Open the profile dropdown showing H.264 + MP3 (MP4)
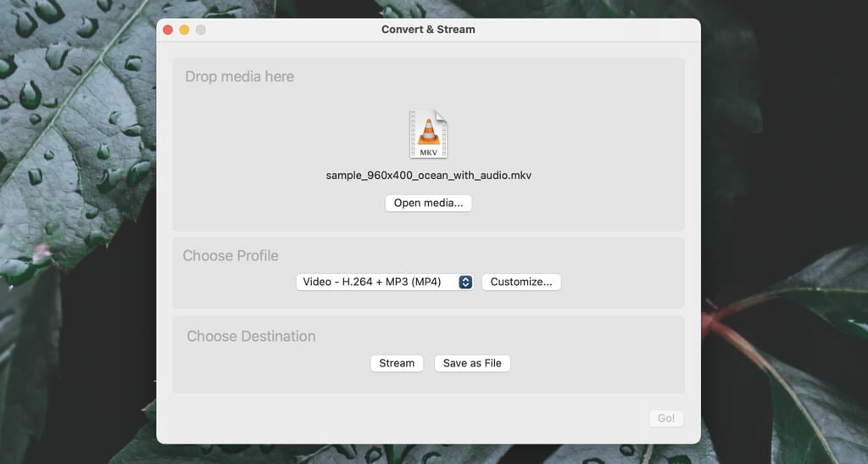868x464 pixels. coord(385,282)
